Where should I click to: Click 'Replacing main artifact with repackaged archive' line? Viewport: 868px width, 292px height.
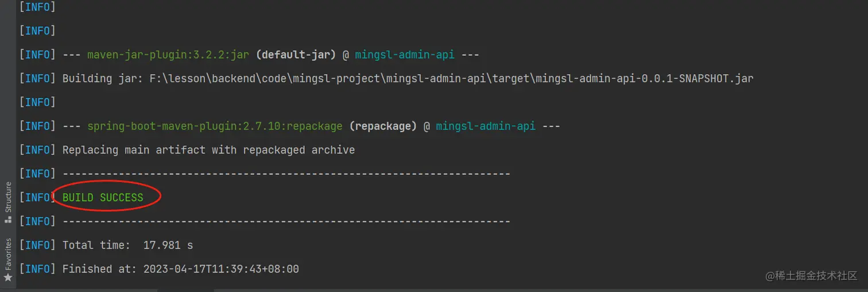208,150
